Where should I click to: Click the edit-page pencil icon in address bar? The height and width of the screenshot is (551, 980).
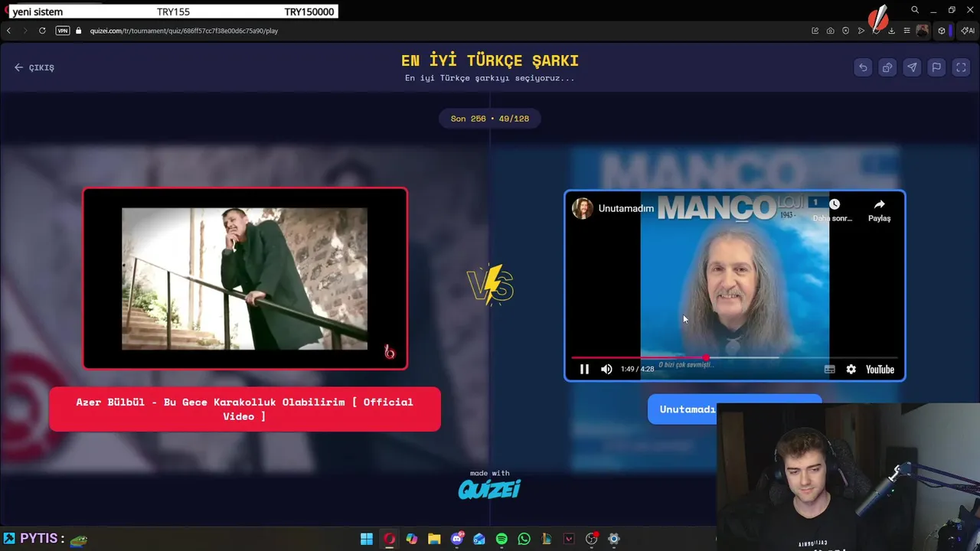tap(815, 31)
